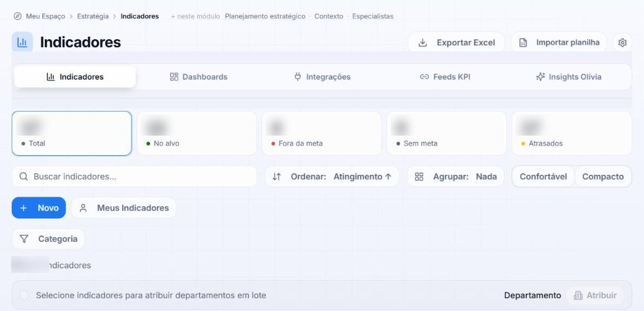Click the sparkle icon of Insights Olívia
Viewport: 644px width, 311px height.
[x=540, y=77]
